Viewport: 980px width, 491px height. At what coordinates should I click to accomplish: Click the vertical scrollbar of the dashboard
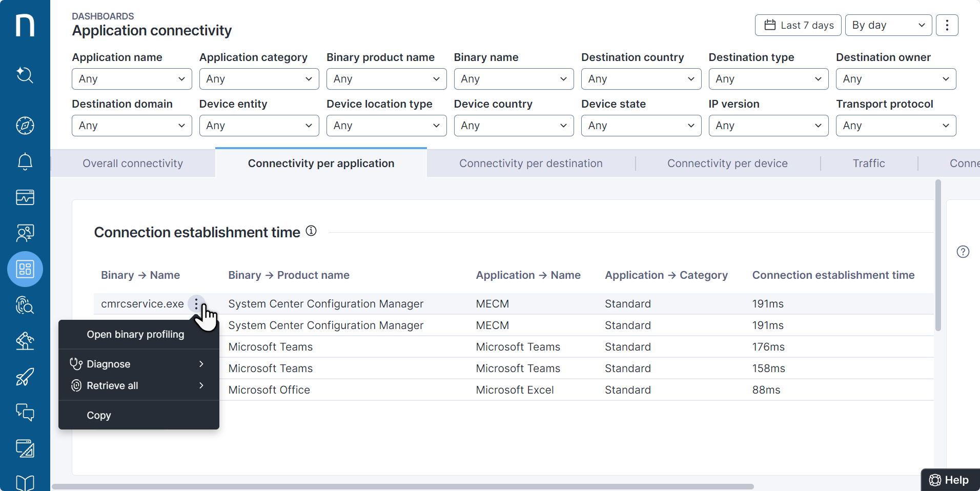[938, 255]
